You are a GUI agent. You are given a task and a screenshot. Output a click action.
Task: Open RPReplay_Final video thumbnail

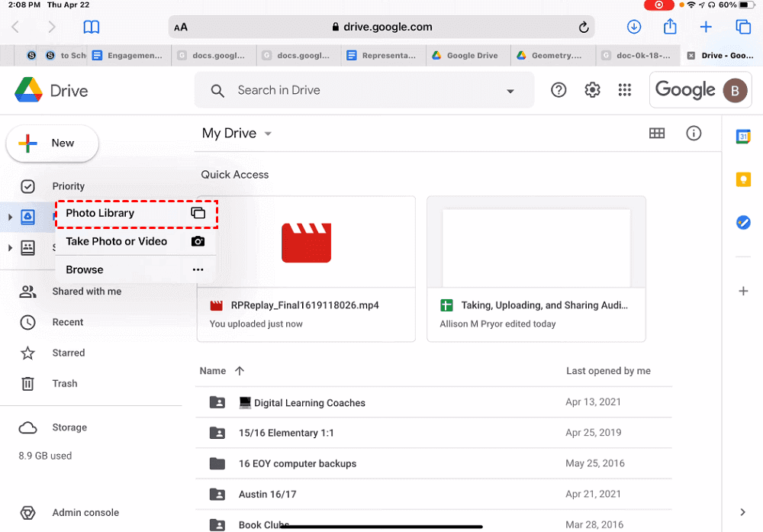click(306, 242)
